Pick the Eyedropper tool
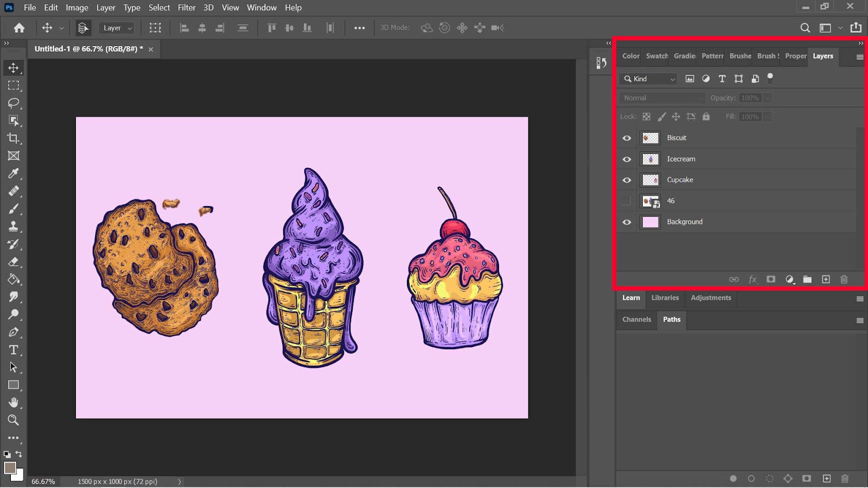The image size is (868, 488). [14, 174]
